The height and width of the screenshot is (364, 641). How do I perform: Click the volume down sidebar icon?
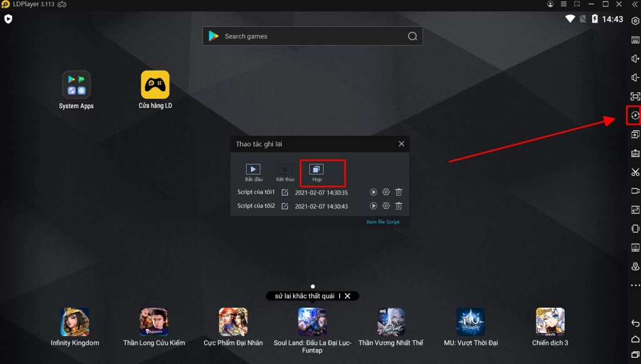pyautogui.click(x=635, y=78)
